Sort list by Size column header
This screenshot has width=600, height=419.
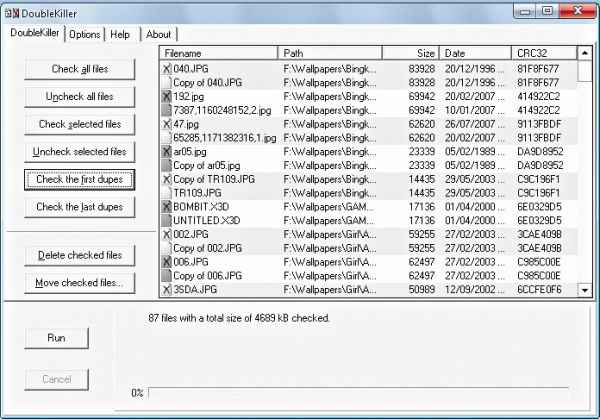point(411,53)
